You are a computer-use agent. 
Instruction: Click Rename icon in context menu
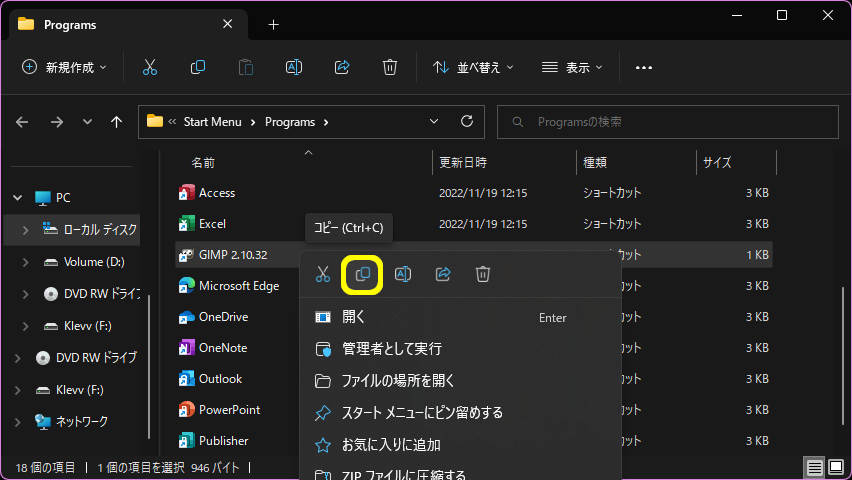point(403,274)
